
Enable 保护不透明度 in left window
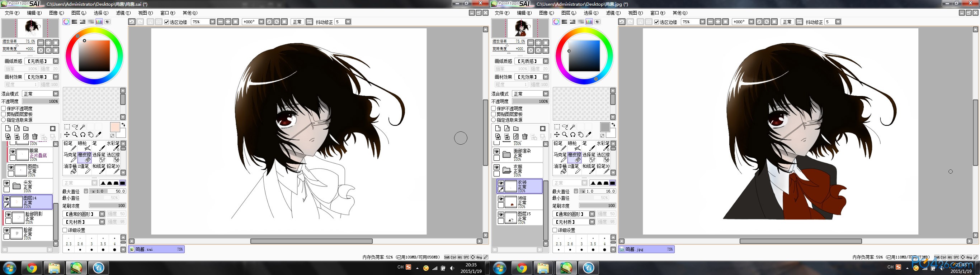click(x=4, y=108)
